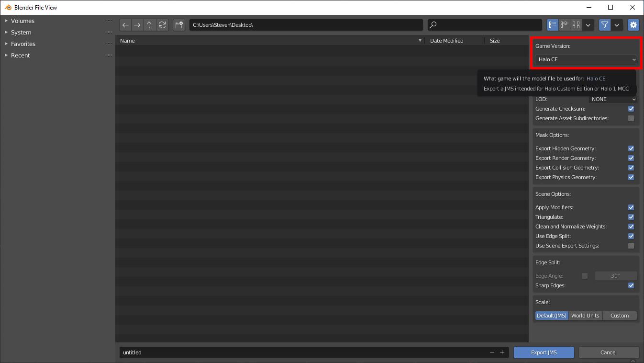Click the file name field containing untitled
Screen dimensions: 644x363
pyautogui.click(x=314, y=352)
